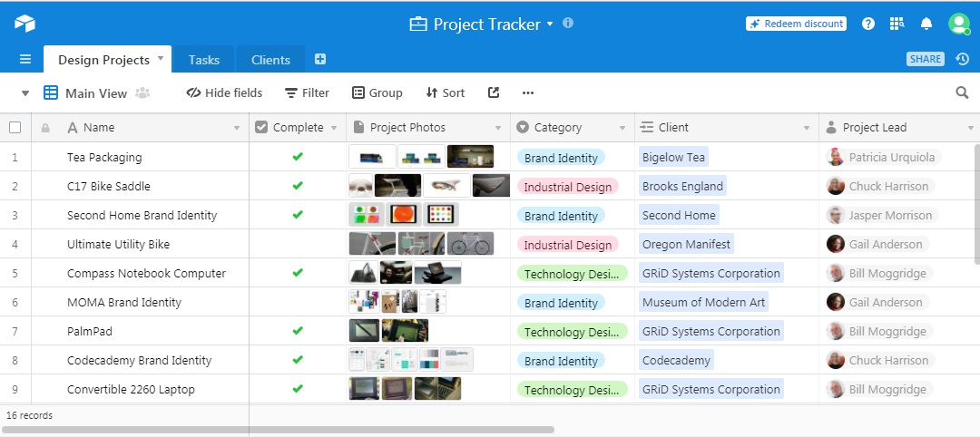Open the Group menu

[377, 93]
